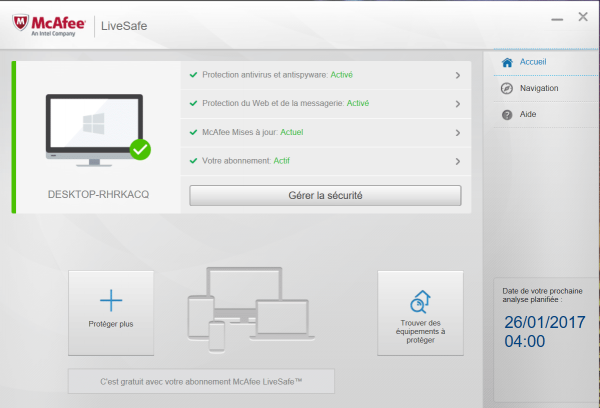This screenshot has width=600, height=408.
Task: Click checkmark next to McAfee Mises à jour
Action: (x=194, y=132)
